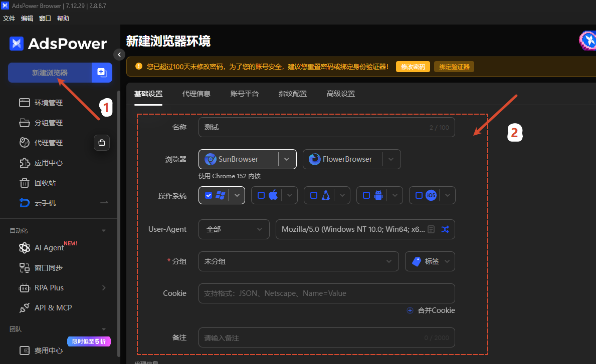Click the Apple logo icon in 操作系统
The height and width of the screenshot is (364, 596).
(x=273, y=195)
